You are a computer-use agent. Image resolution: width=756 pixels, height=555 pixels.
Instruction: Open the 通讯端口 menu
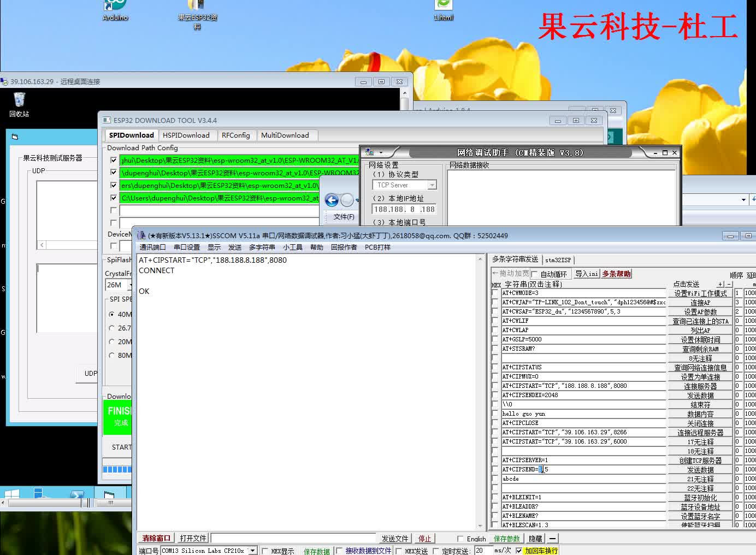[x=152, y=247]
